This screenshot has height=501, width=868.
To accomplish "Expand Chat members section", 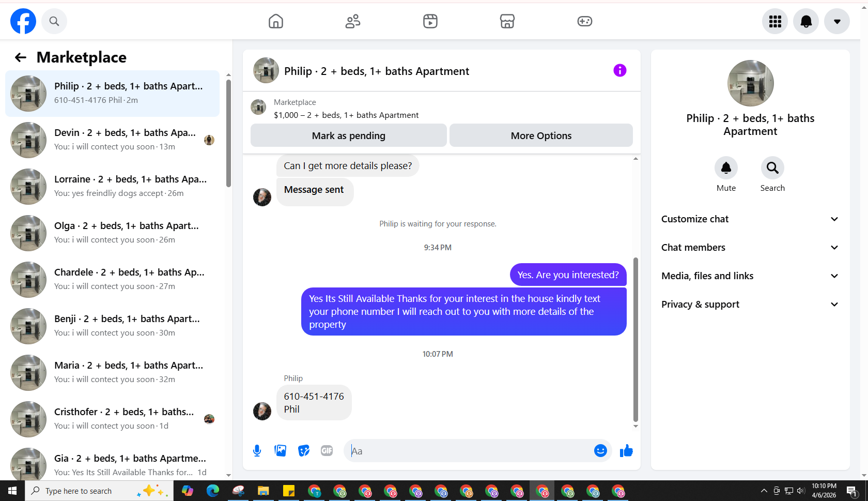I will pyautogui.click(x=750, y=248).
